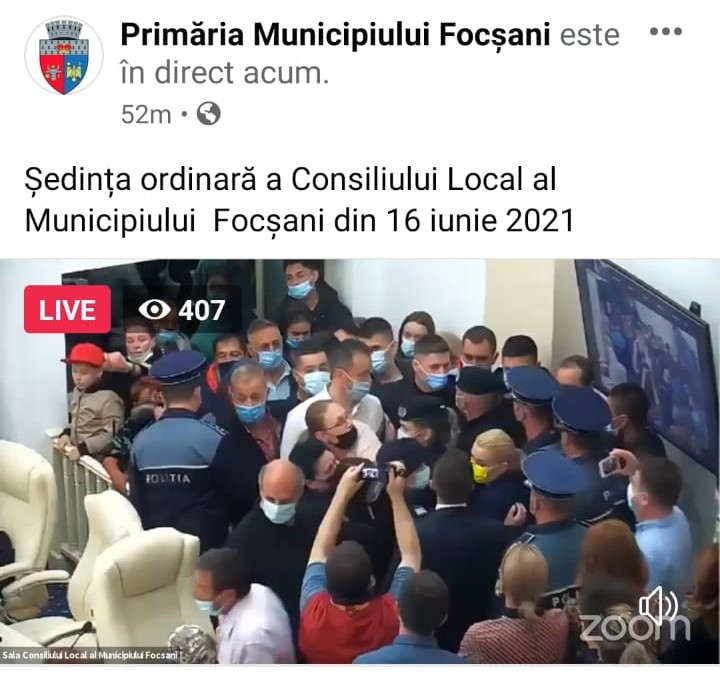Click the yellow face mask in the video
The width and height of the screenshot is (720, 689).
(481, 471)
